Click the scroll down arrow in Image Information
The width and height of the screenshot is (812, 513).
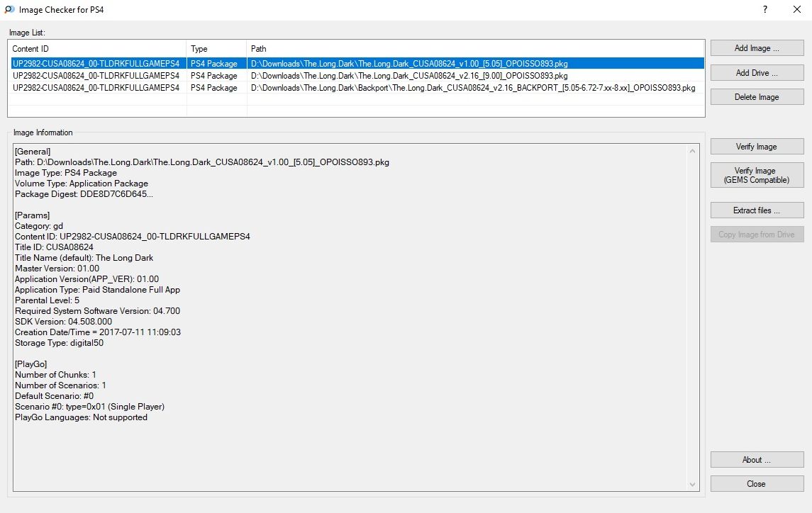[x=692, y=485]
